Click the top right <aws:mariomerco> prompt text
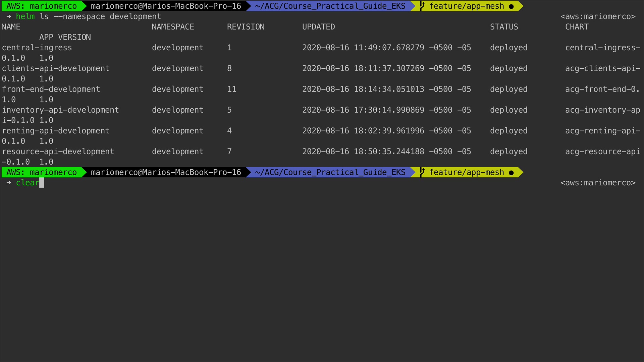644x362 pixels. [x=598, y=16]
